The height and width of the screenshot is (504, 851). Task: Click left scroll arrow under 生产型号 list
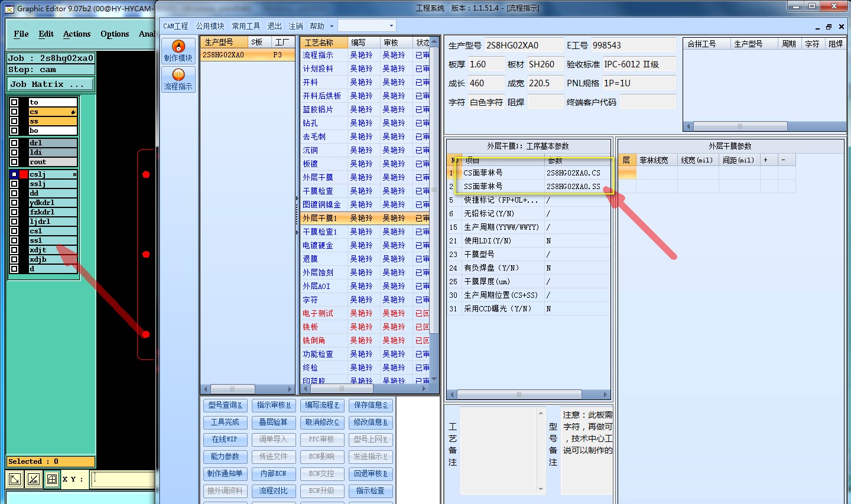click(x=206, y=389)
